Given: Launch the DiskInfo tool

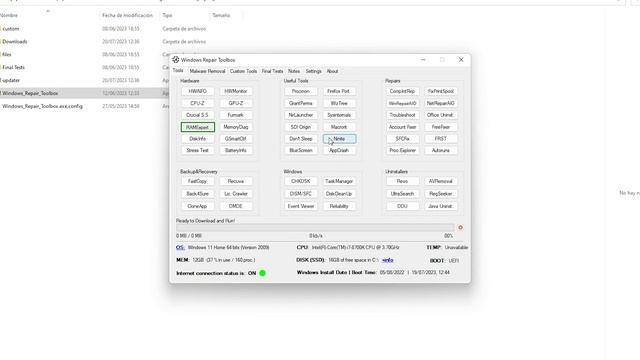Looking at the screenshot, I should [x=198, y=139].
